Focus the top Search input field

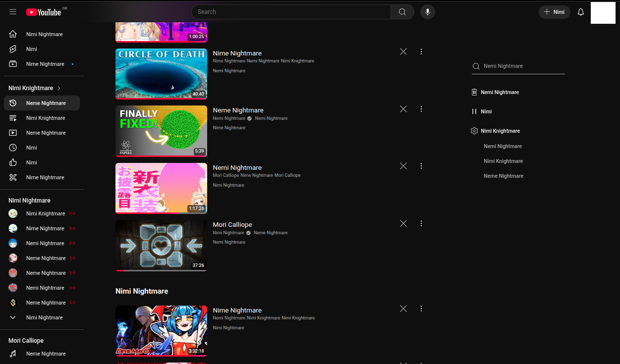[291, 12]
